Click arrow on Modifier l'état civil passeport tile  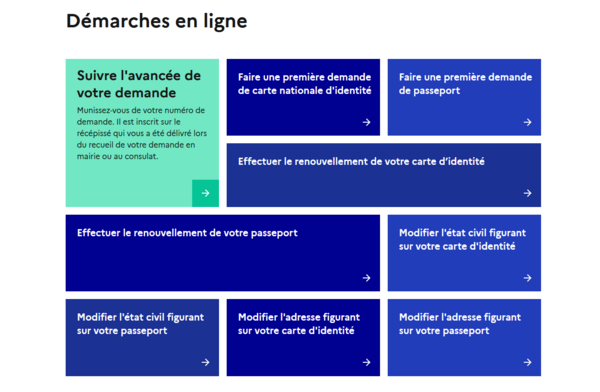205,362
